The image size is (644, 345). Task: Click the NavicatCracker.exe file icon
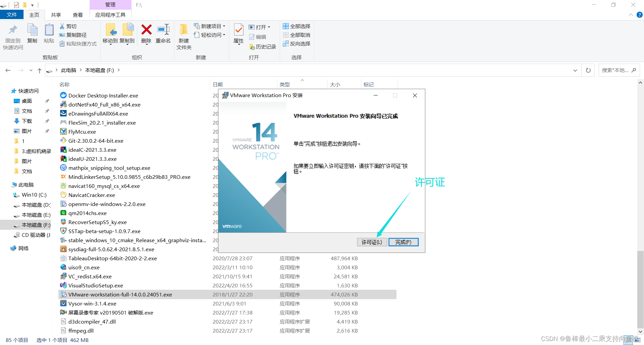pos(63,195)
